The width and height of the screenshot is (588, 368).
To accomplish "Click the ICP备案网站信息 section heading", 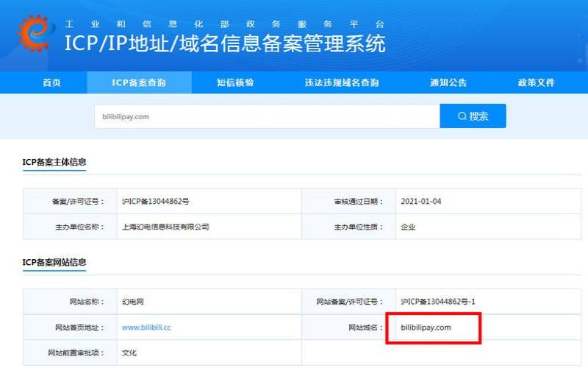I will point(54,262).
